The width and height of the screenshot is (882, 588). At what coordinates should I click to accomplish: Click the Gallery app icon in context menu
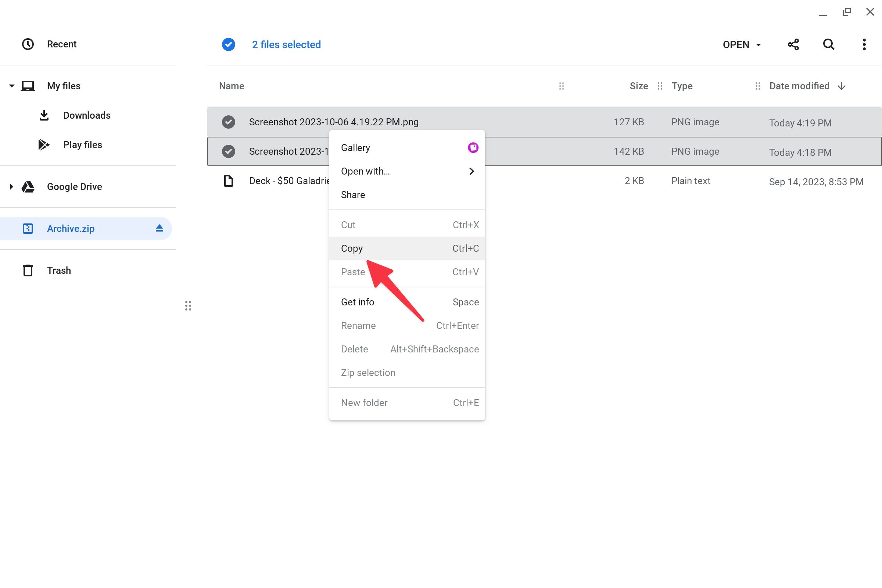(x=473, y=147)
